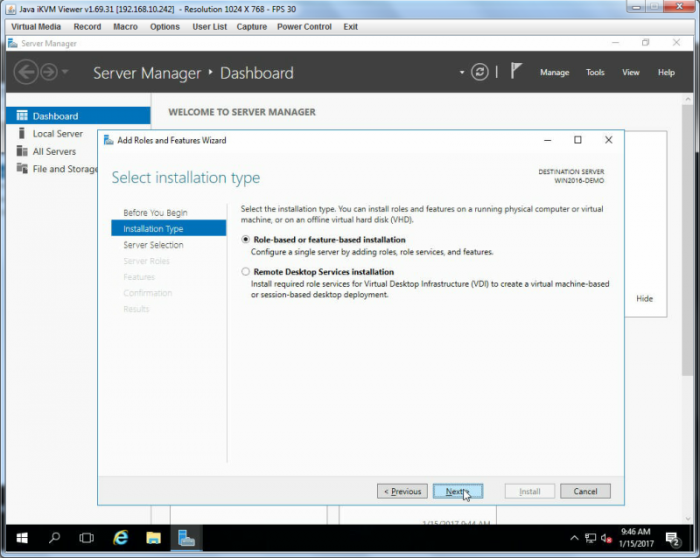Screen dimensions: 700x558
Task: Open the Windows Start menu
Action: (21, 538)
